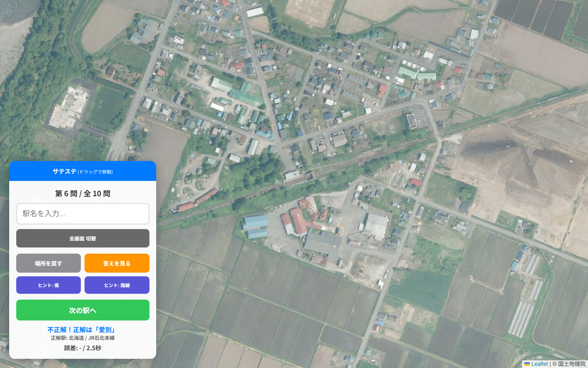
Task: Click the 第 6 問 / 全 10 問 counter
Action: click(x=83, y=194)
